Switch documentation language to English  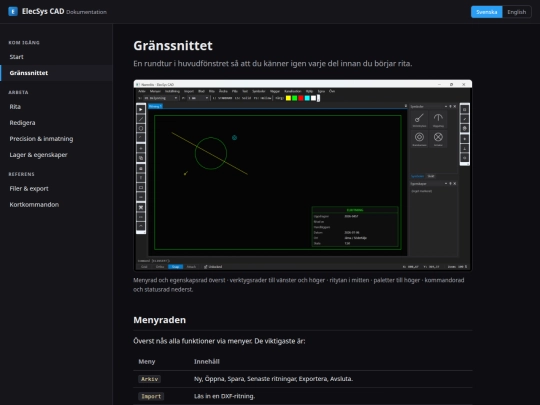click(x=516, y=12)
